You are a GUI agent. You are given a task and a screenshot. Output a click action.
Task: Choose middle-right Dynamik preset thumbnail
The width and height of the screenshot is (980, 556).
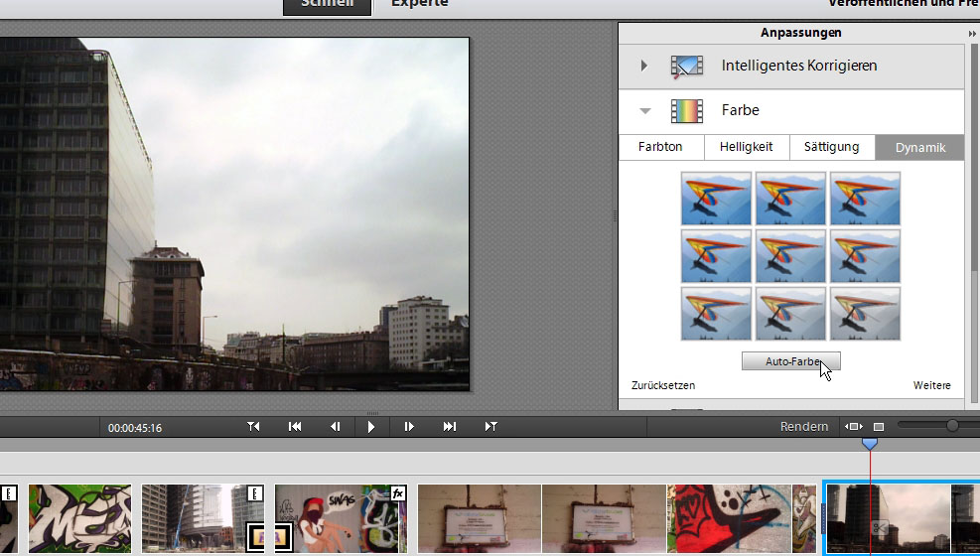click(x=865, y=256)
